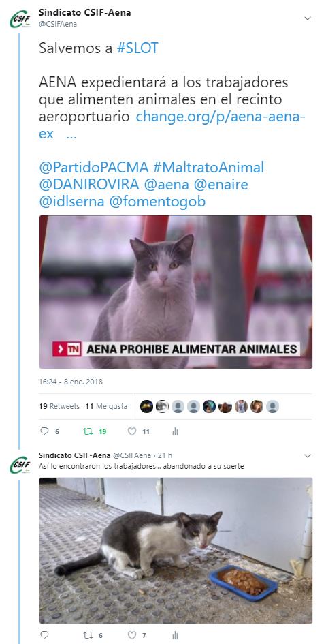Viewport: 326px width, 644px height.
Task: Click the CSIF avatar logo on main tweet
Action: coord(20,19)
